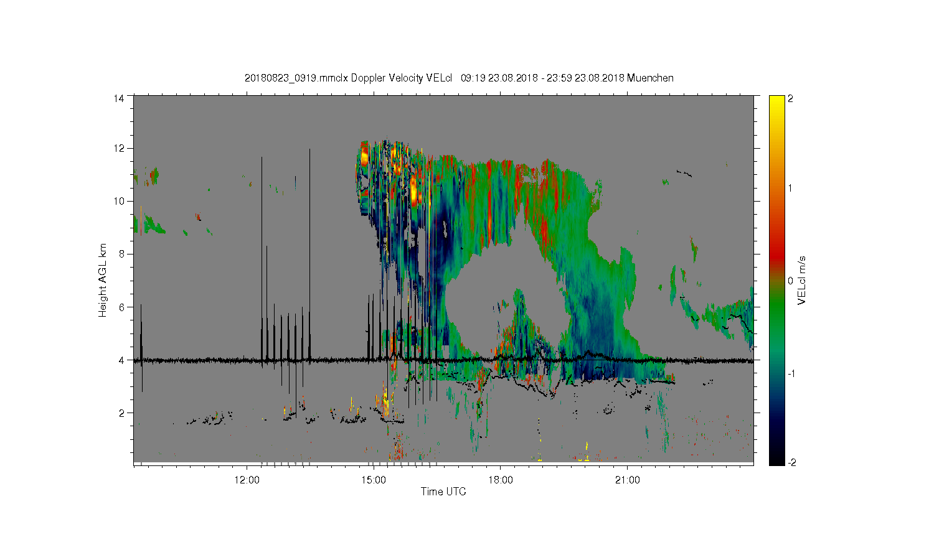Screen dimensions: 934x560
Task: Click the 18:00 time axis label
Action: click(500, 480)
